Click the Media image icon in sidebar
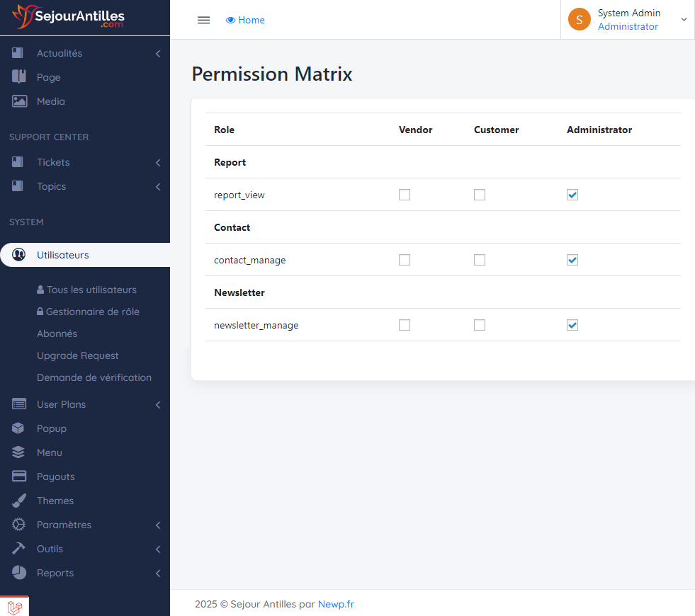 (x=19, y=101)
